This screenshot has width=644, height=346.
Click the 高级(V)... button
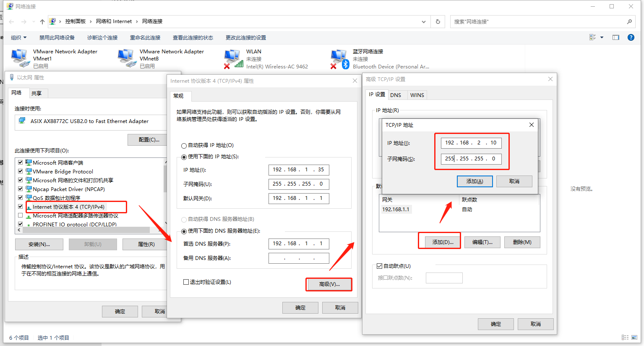click(329, 284)
